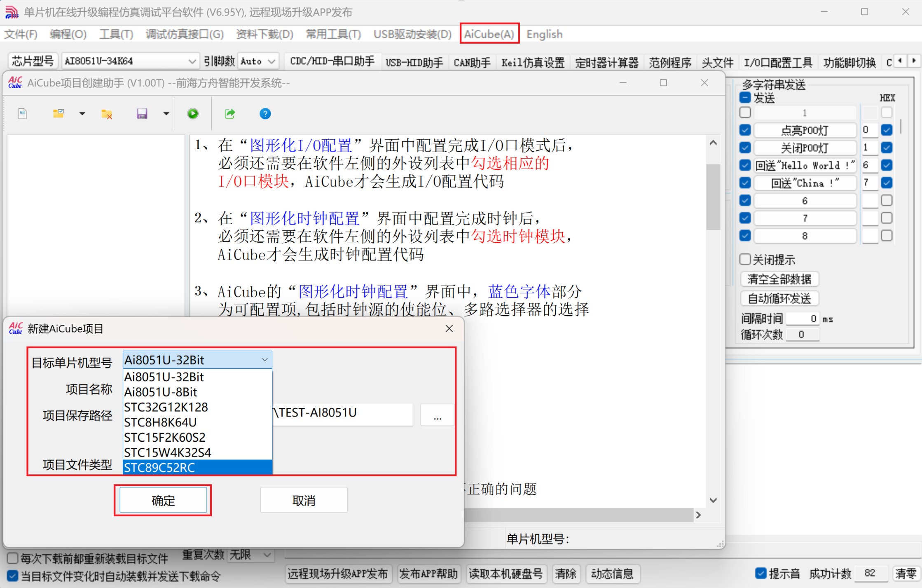
Task: Open the 工具(T) menu
Action: (116, 34)
